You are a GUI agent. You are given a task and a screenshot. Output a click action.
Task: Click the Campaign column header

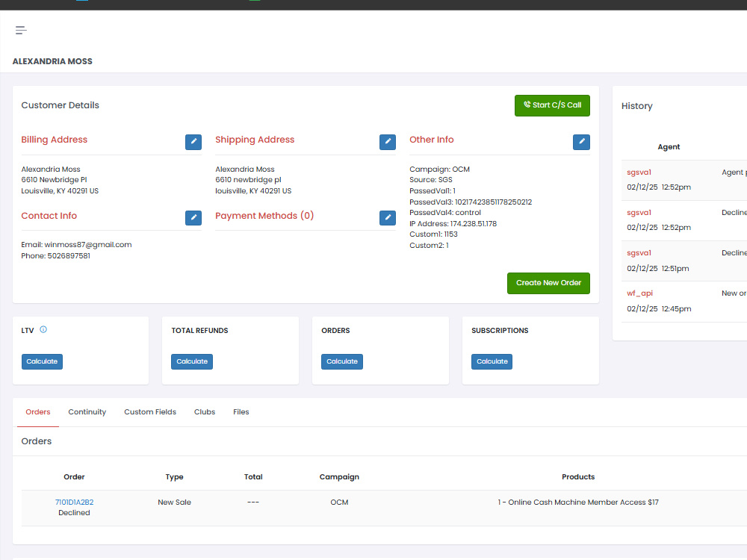click(339, 477)
